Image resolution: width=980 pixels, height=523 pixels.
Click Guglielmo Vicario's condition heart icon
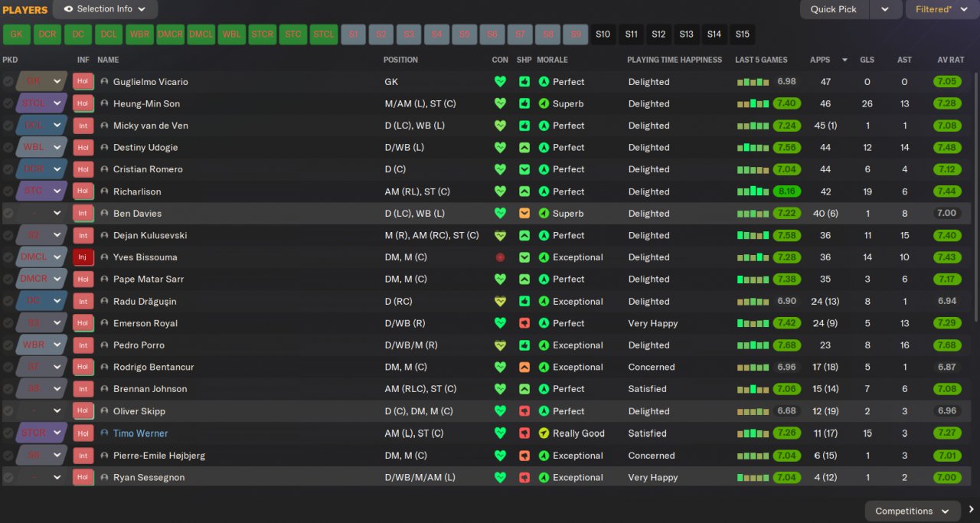(500, 82)
